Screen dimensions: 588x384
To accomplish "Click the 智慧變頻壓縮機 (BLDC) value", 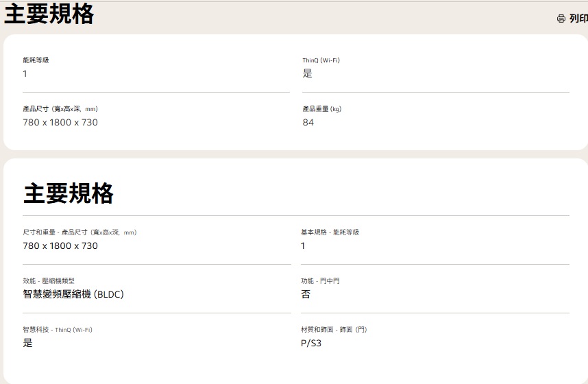I will click(x=73, y=294).
